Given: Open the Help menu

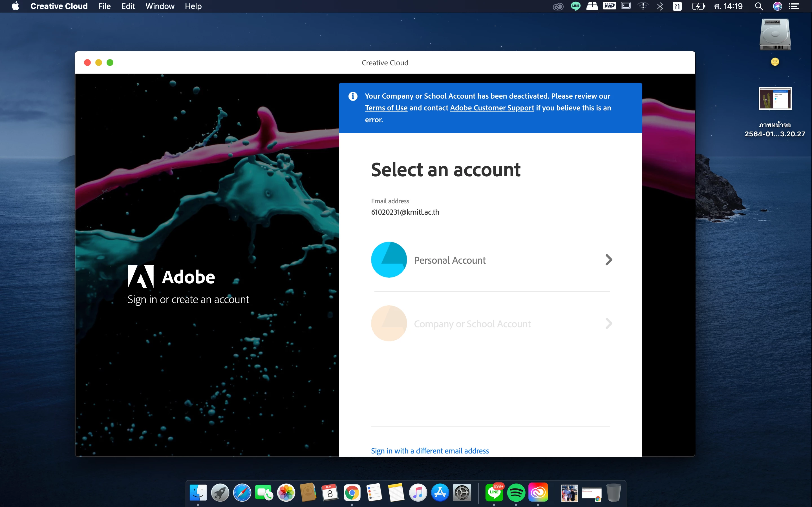Looking at the screenshot, I should (x=193, y=6).
